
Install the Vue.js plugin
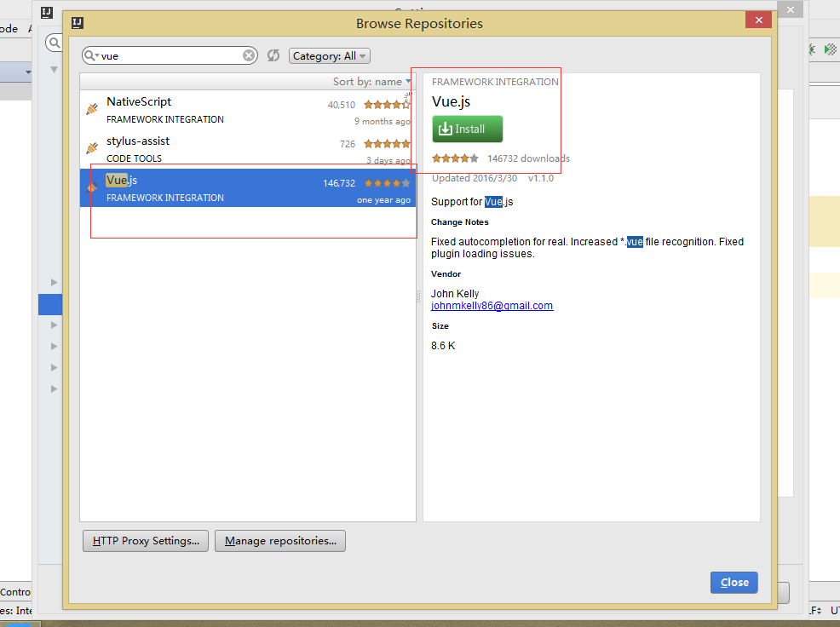pyautogui.click(x=467, y=129)
